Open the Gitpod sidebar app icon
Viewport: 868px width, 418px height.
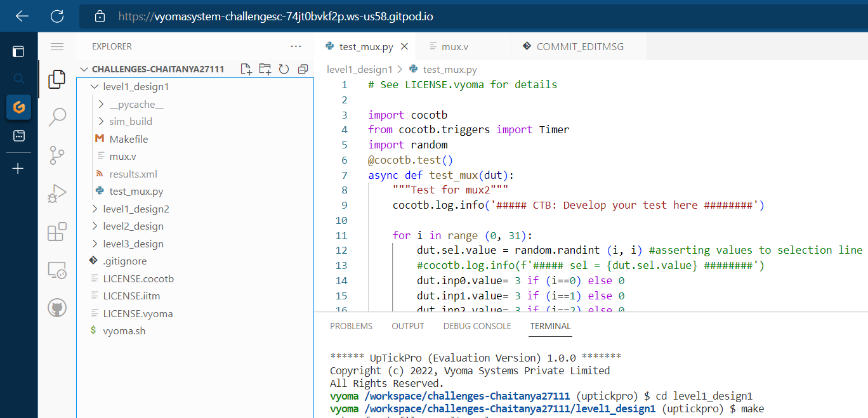pyautogui.click(x=18, y=107)
